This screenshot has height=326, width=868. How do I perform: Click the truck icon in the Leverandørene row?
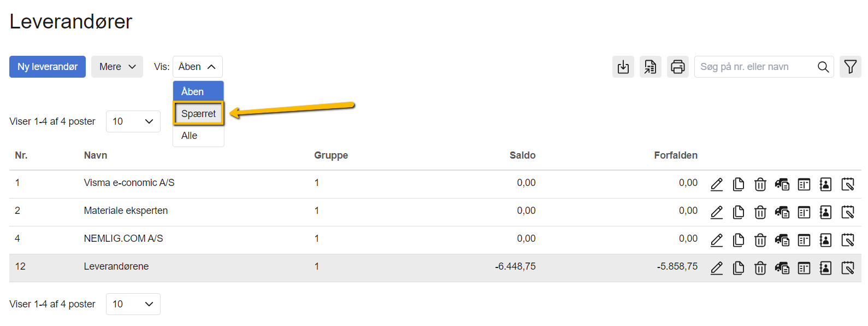pos(782,268)
